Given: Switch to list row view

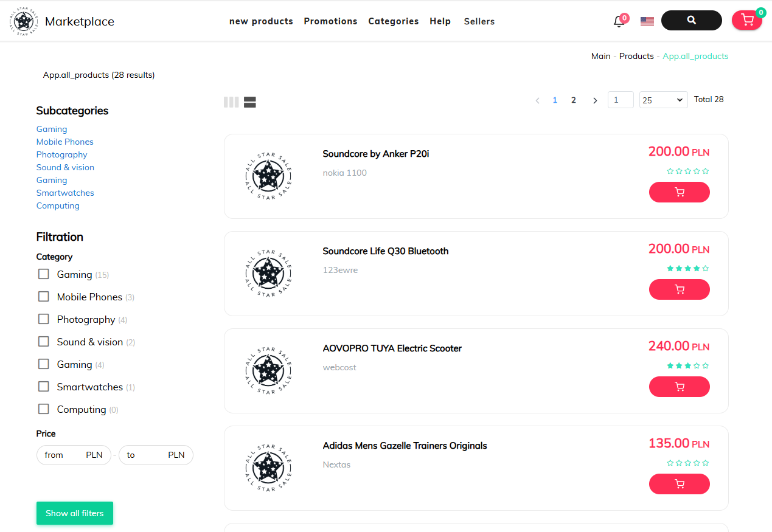Looking at the screenshot, I should [x=250, y=102].
